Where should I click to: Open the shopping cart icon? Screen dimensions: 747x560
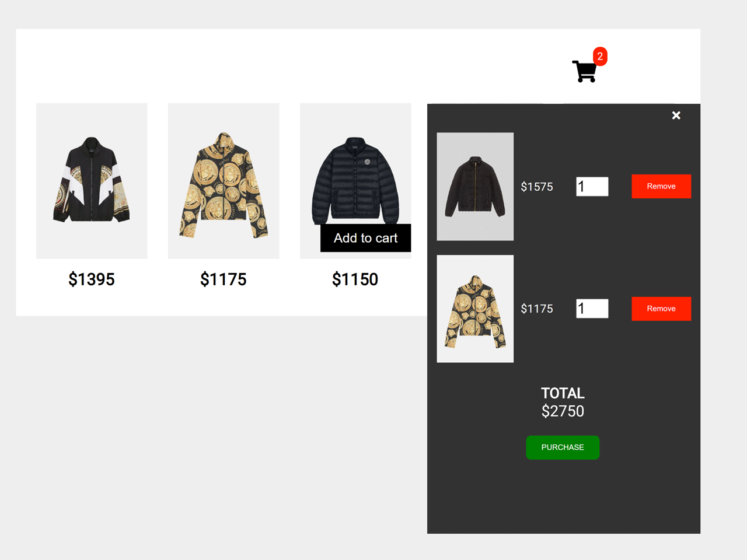tap(584, 71)
